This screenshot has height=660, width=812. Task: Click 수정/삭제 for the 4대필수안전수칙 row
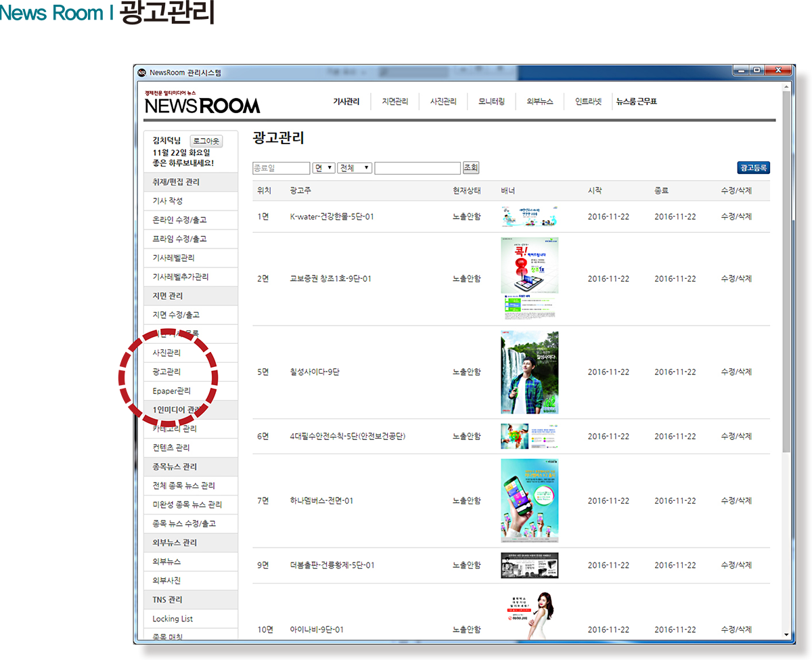[x=736, y=437]
